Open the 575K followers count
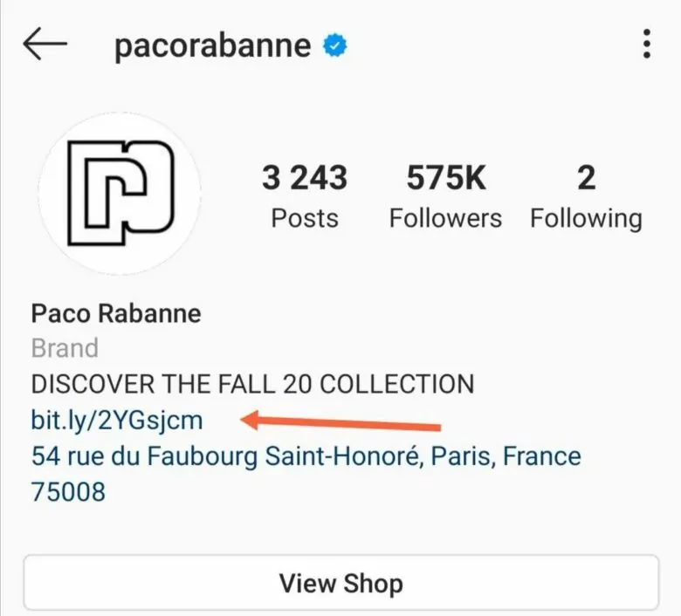This screenshot has height=616, width=681. (x=446, y=177)
